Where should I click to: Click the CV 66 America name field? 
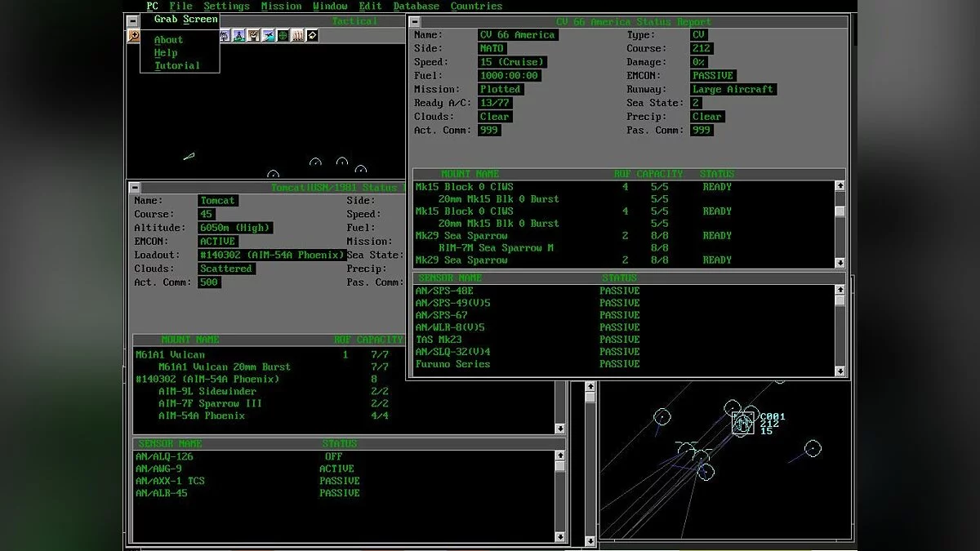(518, 35)
